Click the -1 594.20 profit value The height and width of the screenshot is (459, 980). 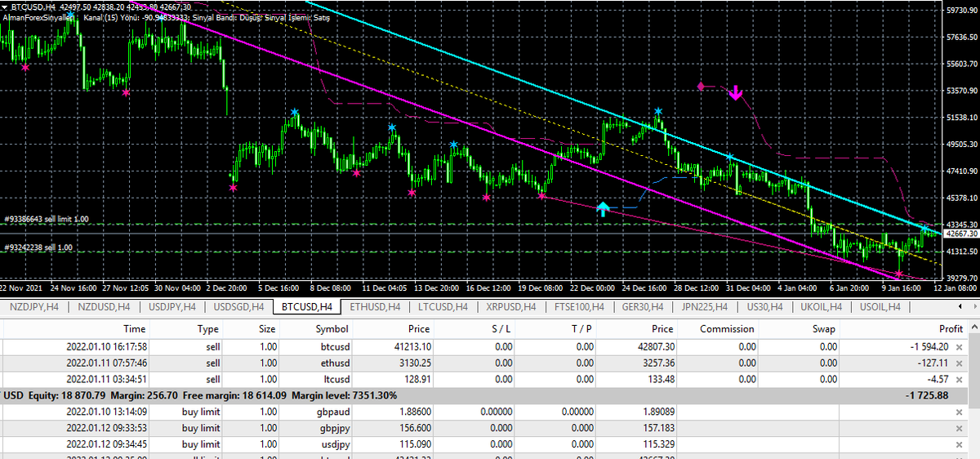point(928,347)
